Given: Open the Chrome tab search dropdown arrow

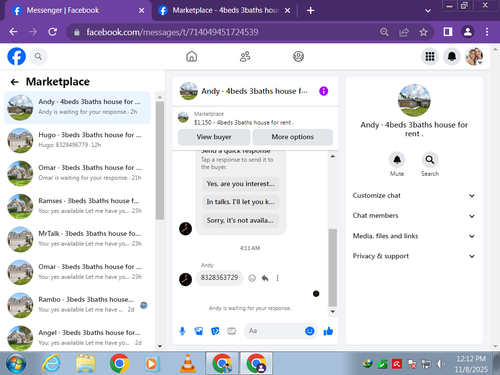Looking at the screenshot, I should coord(428,11).
